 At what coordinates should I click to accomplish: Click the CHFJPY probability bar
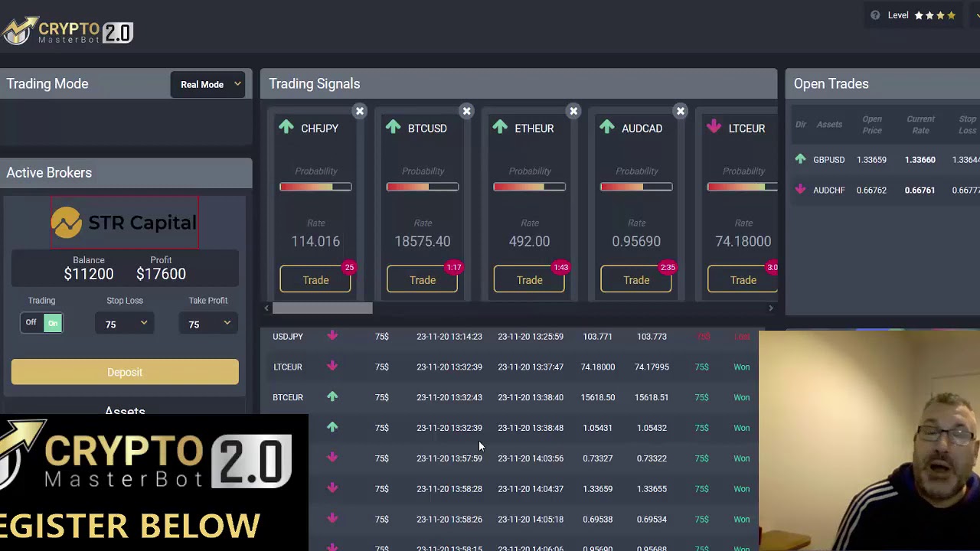click(x=315, y=187)
